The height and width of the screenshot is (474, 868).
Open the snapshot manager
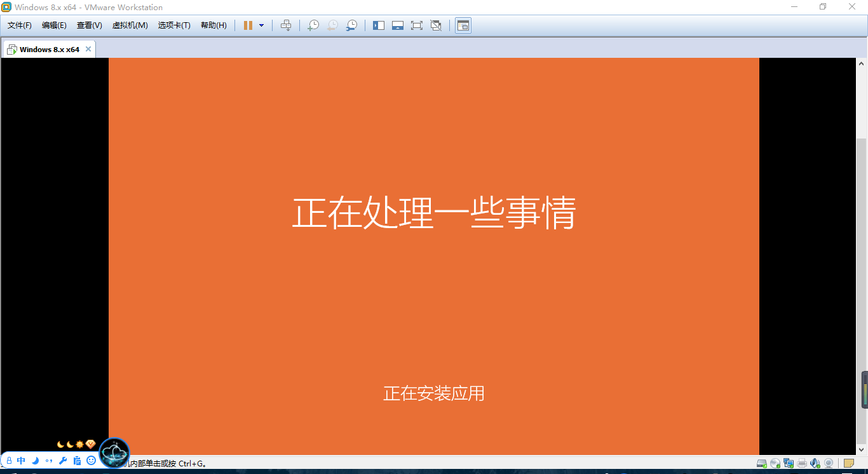351,25
